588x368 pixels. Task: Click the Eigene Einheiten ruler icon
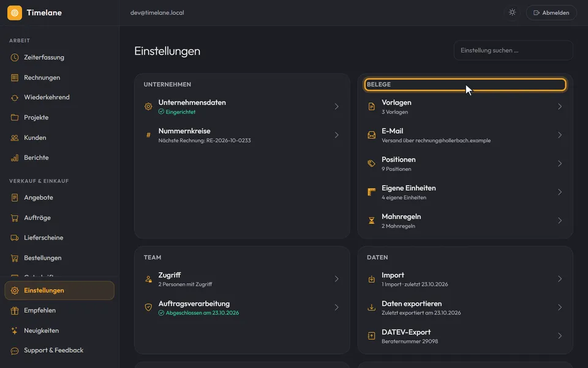[x=372, y=192]
